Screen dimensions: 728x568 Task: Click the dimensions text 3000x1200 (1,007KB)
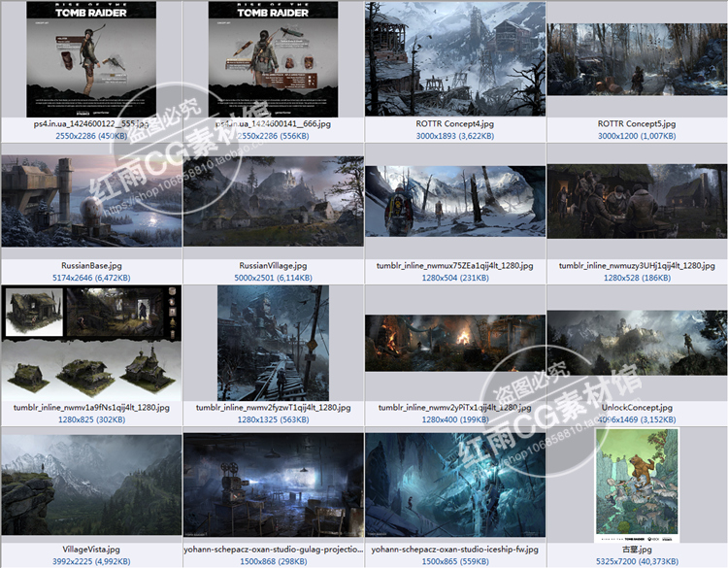click(x=637, y=136)
